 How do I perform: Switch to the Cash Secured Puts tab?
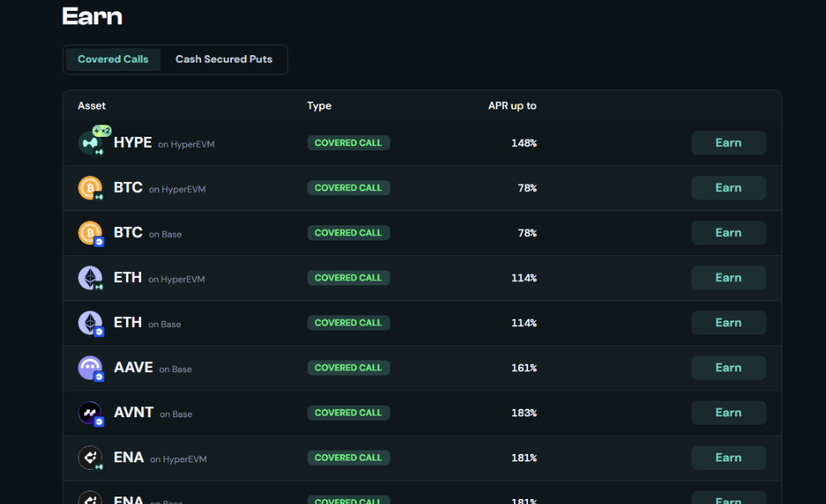224,59
